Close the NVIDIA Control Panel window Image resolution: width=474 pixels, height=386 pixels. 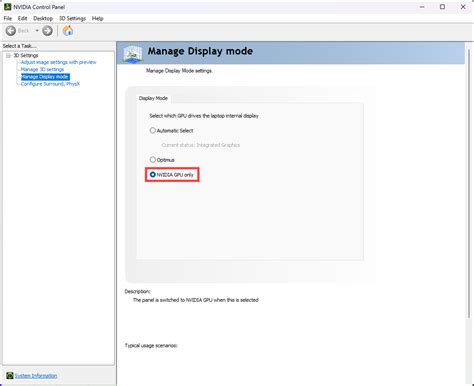463,7
